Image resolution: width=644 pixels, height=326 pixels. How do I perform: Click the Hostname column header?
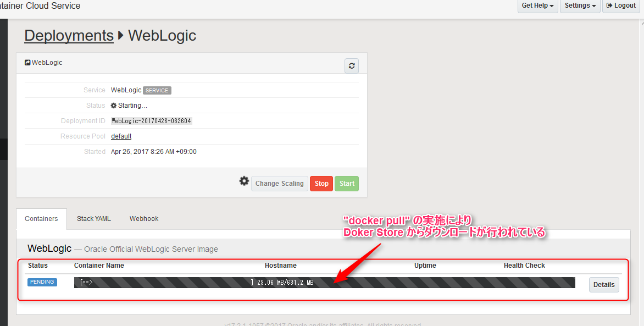tap(281, 266)
